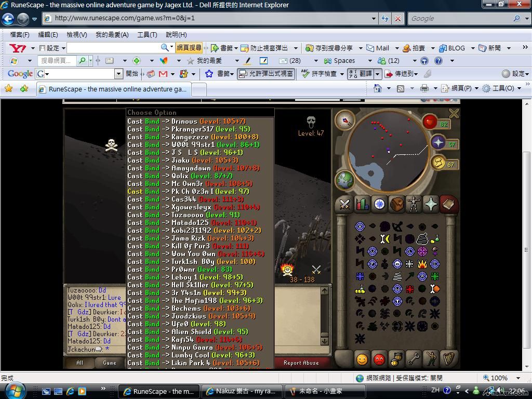Open the zoom level 100% dropdown
Viewport: 532px width, 399px height.
coord(518,378)
